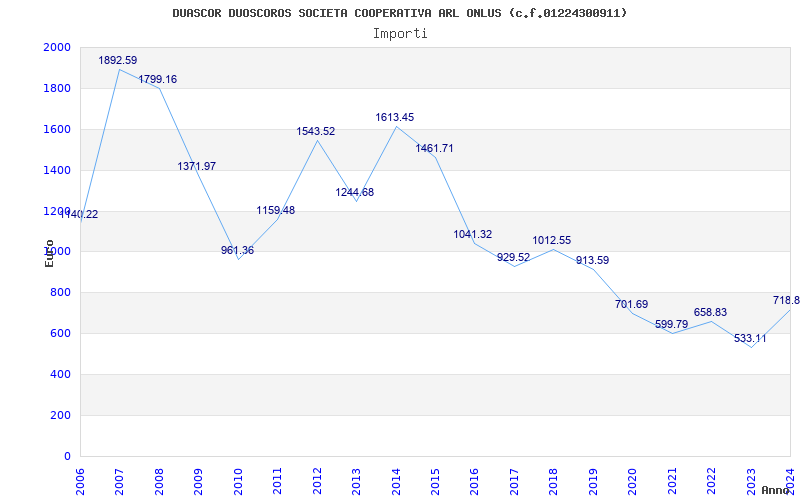Viewport: 800px width, 500px height.
Task: Click the 1244.68 value label
Action: (x=355, y=193)
